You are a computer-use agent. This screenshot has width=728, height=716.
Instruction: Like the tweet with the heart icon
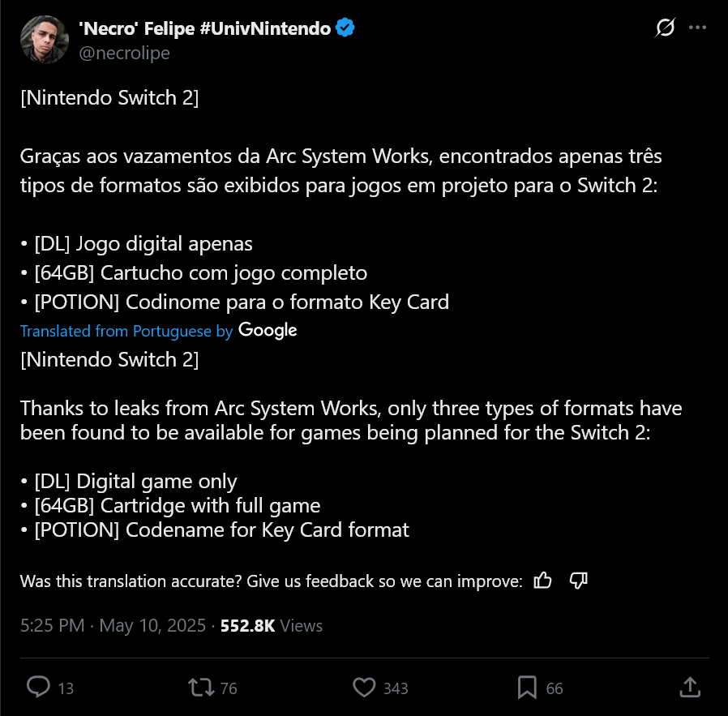coord(364,687)
